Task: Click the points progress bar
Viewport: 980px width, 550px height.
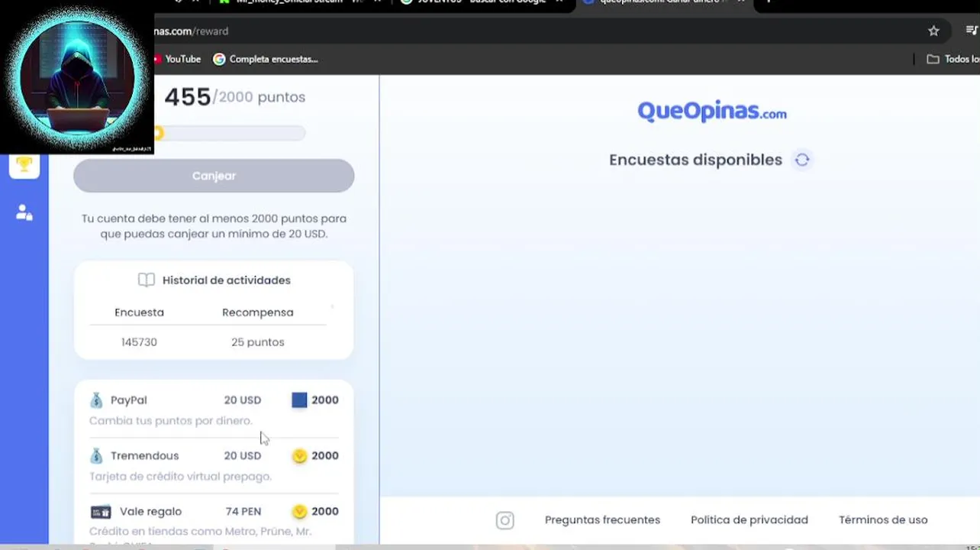Action: pos(229,133)
